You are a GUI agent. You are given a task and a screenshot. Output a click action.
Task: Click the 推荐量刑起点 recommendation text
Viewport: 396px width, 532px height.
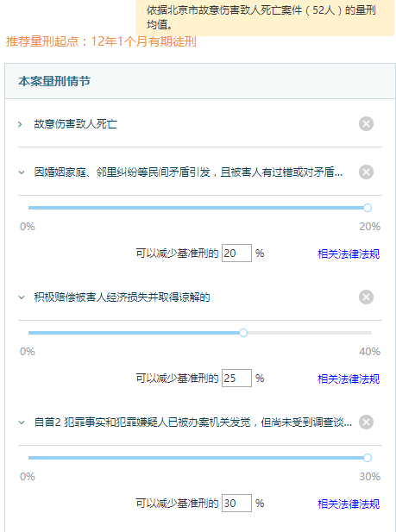[101, 41]
